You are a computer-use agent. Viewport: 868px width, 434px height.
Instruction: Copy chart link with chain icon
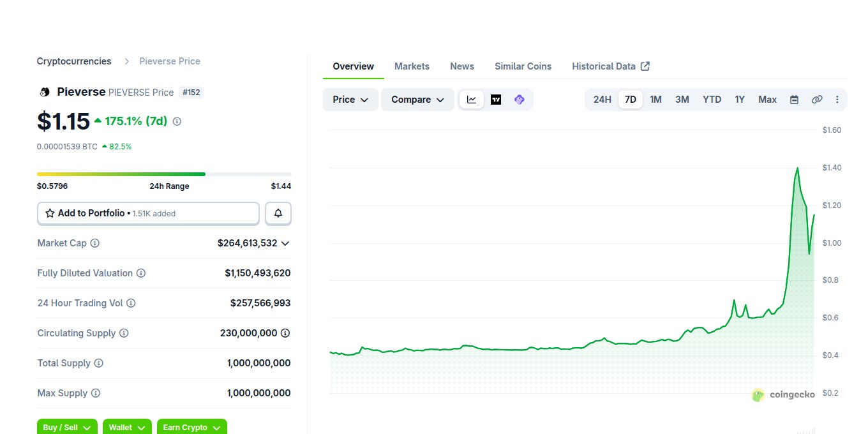pyautogui.click(x=817, y=100)
